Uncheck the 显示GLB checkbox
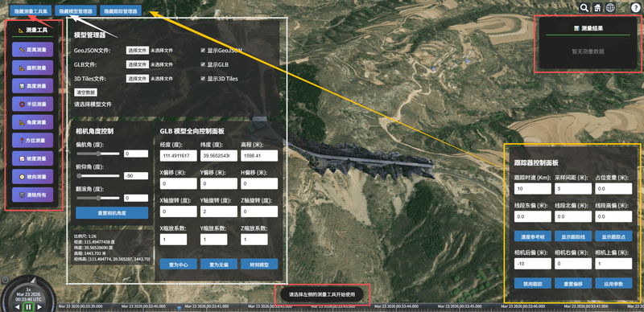Screen dimensions: 644x312 tap(203, 64)
